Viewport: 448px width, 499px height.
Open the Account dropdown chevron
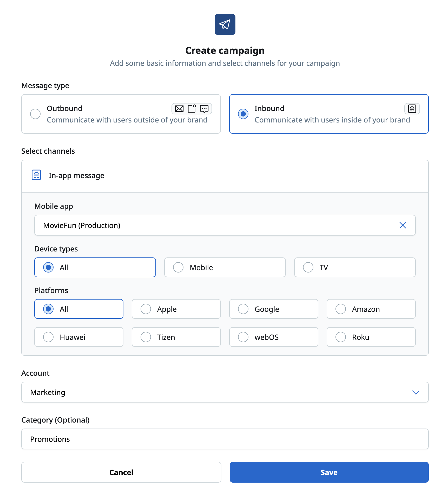[x=416, y=392]
